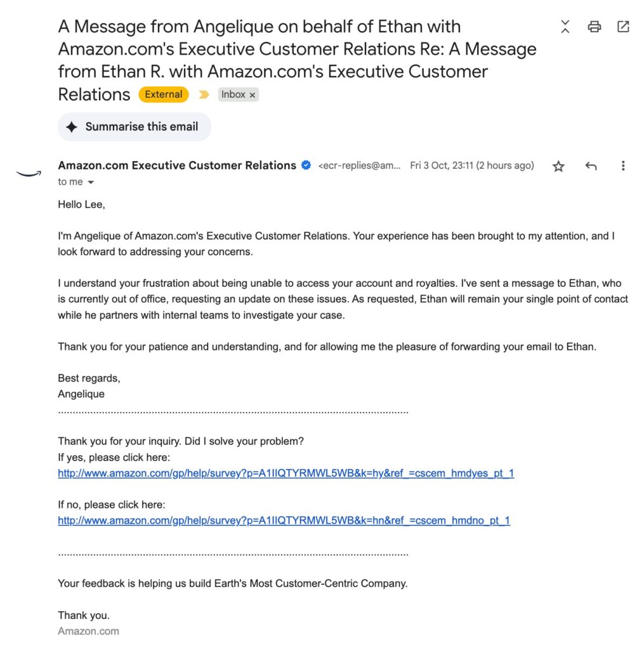The height and width of the screenshot is (650, 644).
Task: Collapse the expanded email thread
Action: point(564,27)
